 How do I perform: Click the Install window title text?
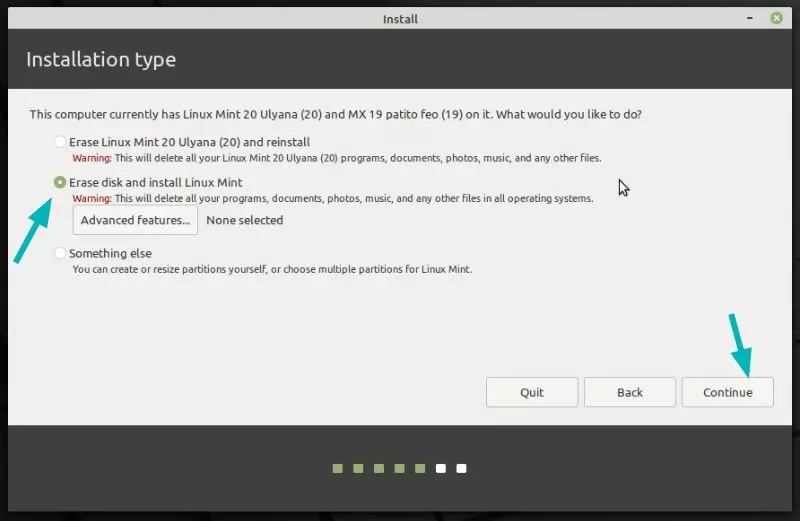[x=400, y=19]
